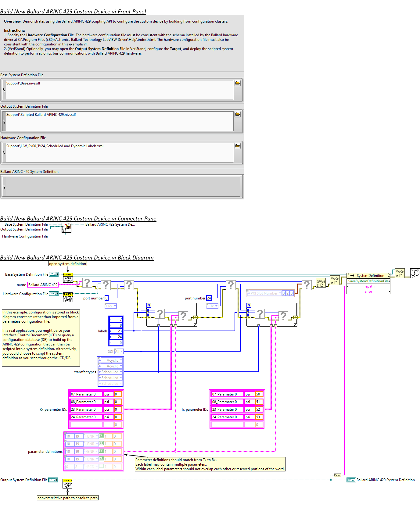Click the Output System Definition File path terminal
420x508 pixels.
[x=53, y=480]
